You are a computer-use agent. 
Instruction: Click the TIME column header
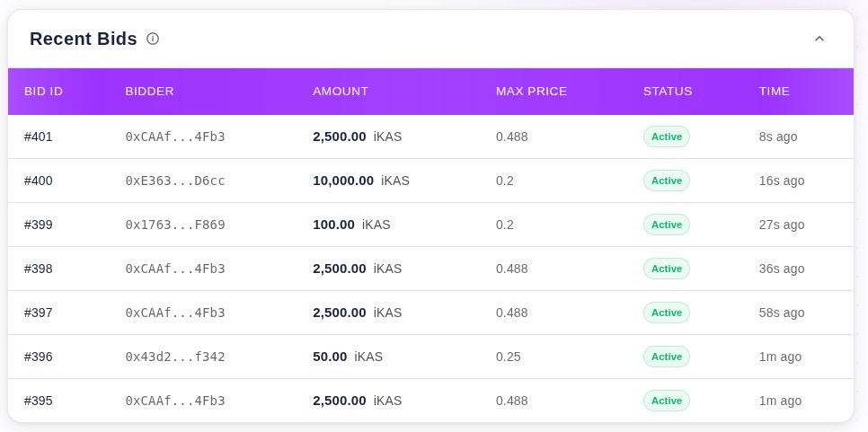[x=774, y=92]
